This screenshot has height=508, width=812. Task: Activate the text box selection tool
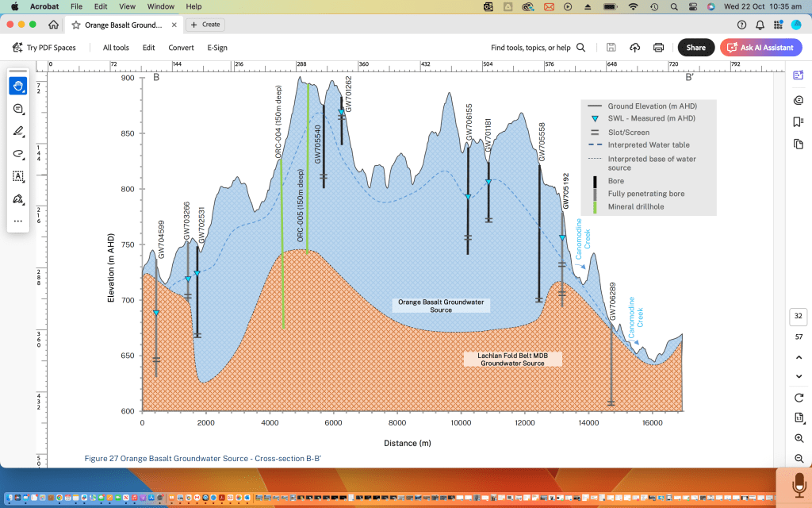[18, 175]
